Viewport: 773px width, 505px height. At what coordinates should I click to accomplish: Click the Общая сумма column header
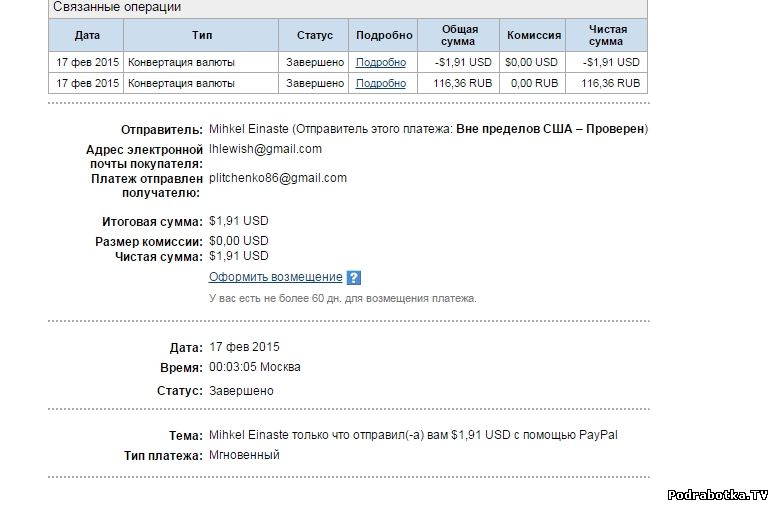click(x=460, y=35)
